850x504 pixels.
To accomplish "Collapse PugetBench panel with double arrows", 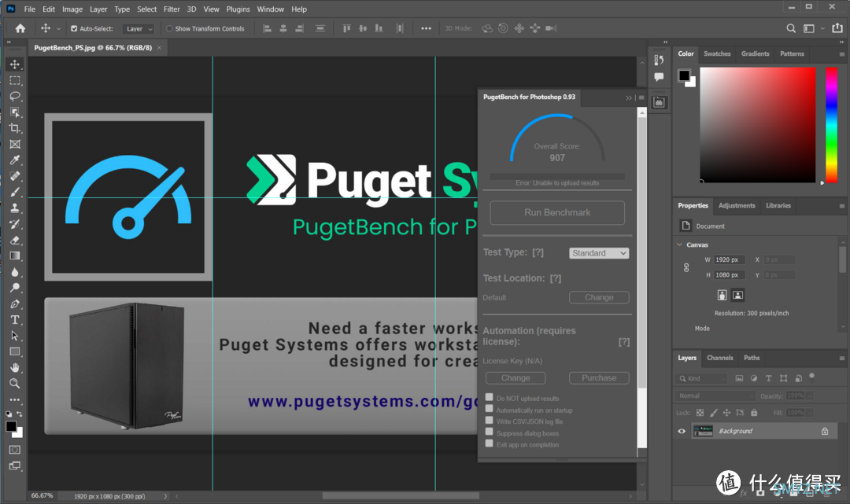I will [628, 98].
